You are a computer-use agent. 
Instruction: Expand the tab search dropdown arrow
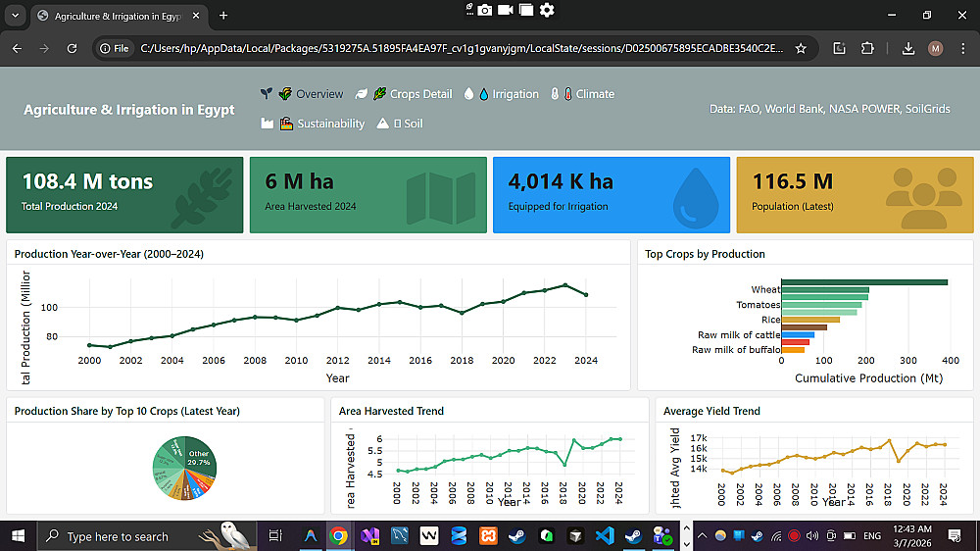click(x=15, y=16)
